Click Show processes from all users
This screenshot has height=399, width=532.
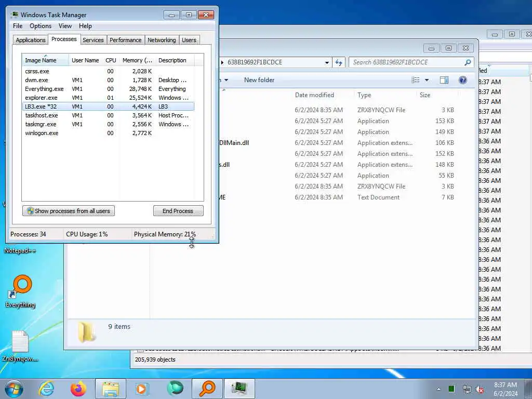tap(69, 211)
